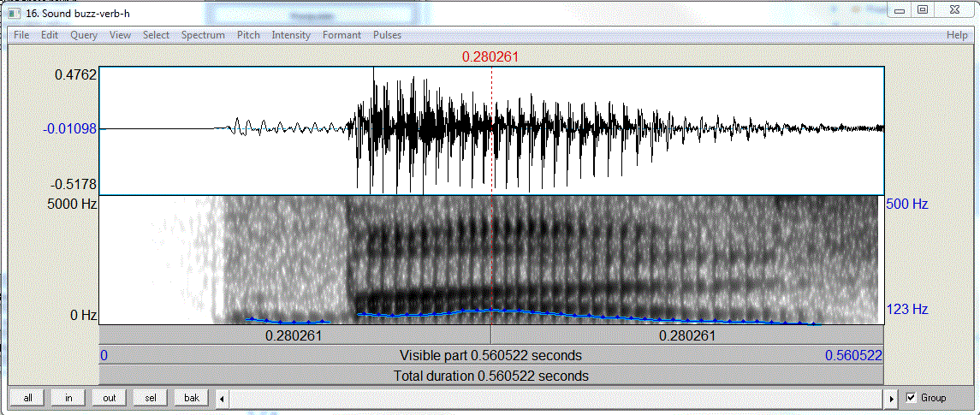Open the View menu

tap(120, 35)
